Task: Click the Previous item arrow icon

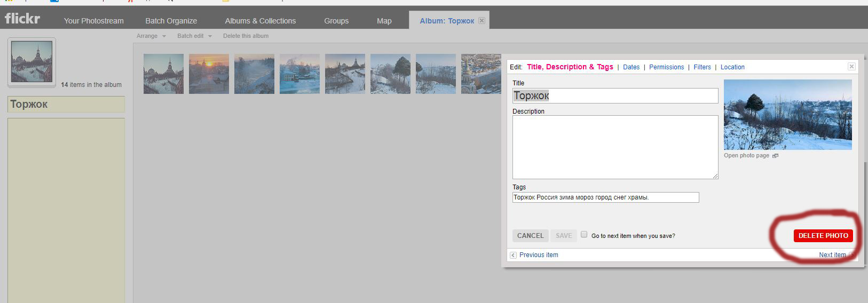Action: [x=514, y=255]
